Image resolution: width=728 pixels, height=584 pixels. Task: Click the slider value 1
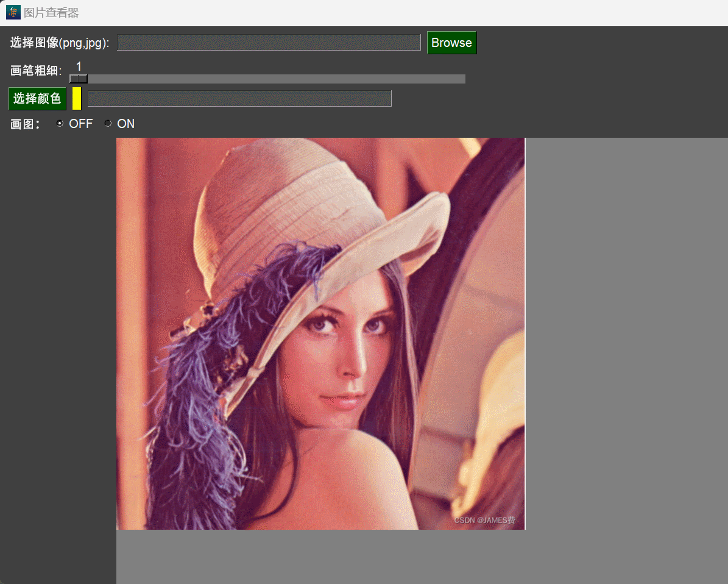pos(79,66)
